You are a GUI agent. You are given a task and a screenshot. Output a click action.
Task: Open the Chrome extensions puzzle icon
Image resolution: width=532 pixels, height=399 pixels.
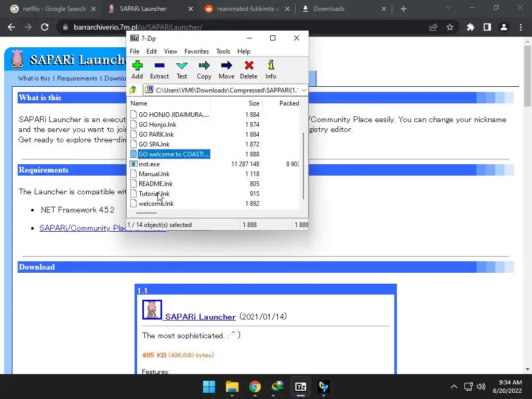click(470, 27)
